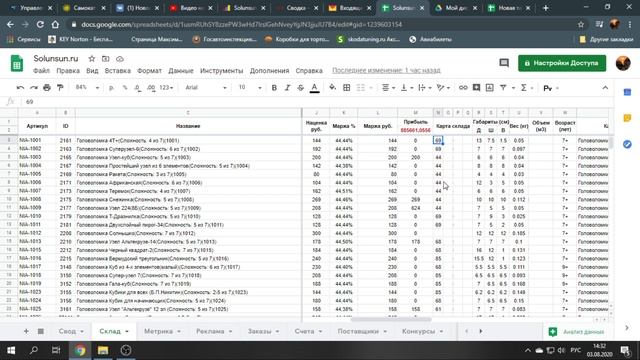Open cell borders menu
Screen dimensions: 640x360
click(x=347, y=88)
